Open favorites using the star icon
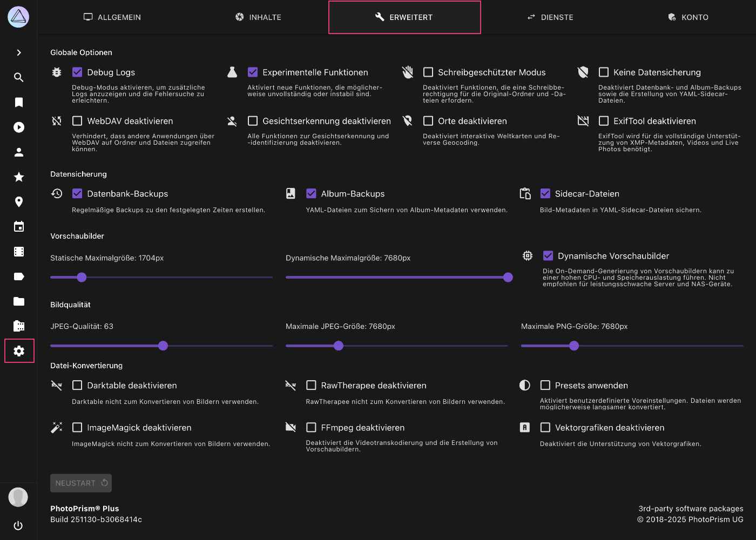Viewport: 756px width, 540px height. pos(18,177)
